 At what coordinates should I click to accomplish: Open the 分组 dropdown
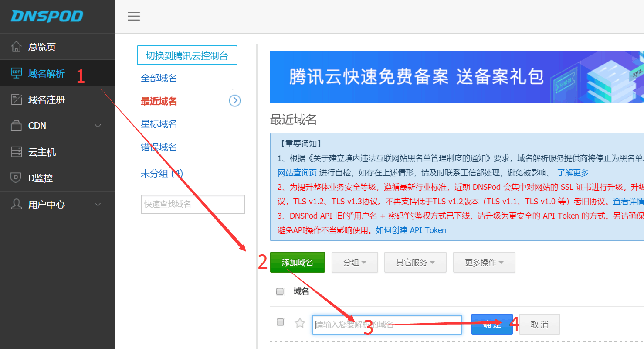355,262
